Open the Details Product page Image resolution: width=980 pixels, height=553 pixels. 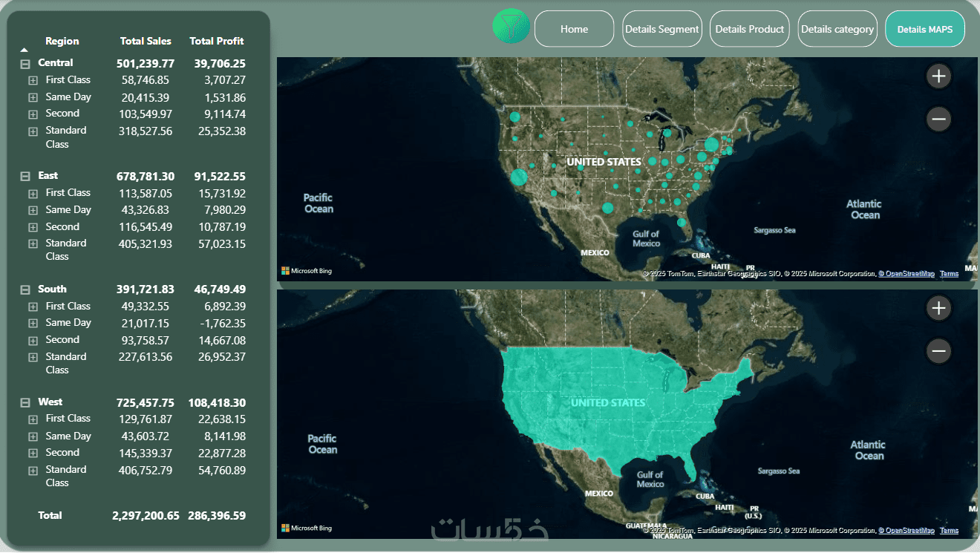pyautogui.click(x=749, y=29)
